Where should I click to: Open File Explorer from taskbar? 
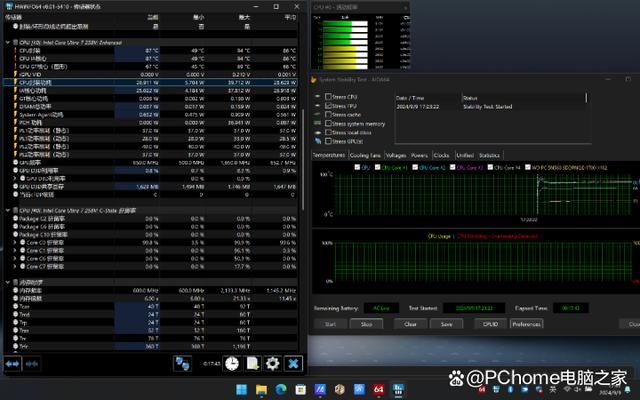[261, 389]
